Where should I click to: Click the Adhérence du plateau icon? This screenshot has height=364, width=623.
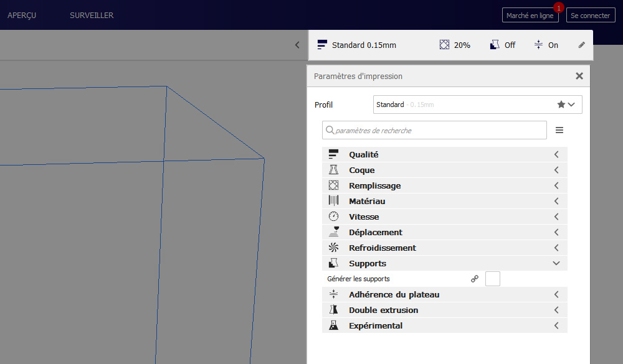tap(333, 294)
